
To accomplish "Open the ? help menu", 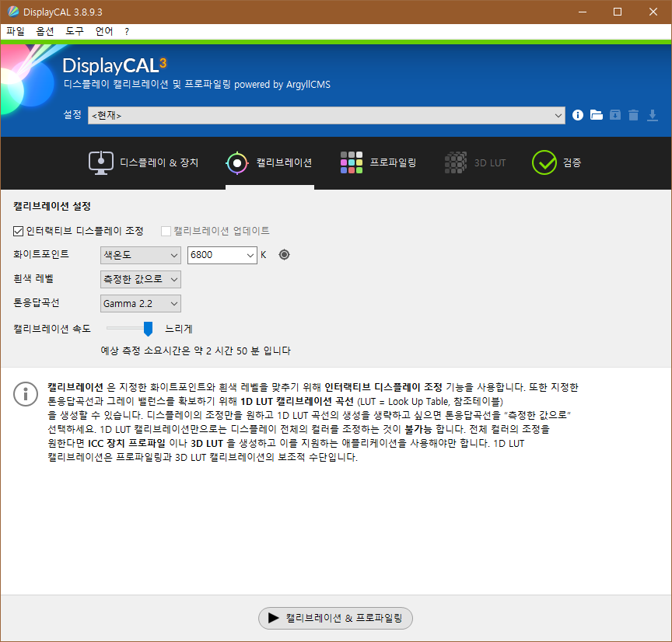I will (x=127, y=31).
